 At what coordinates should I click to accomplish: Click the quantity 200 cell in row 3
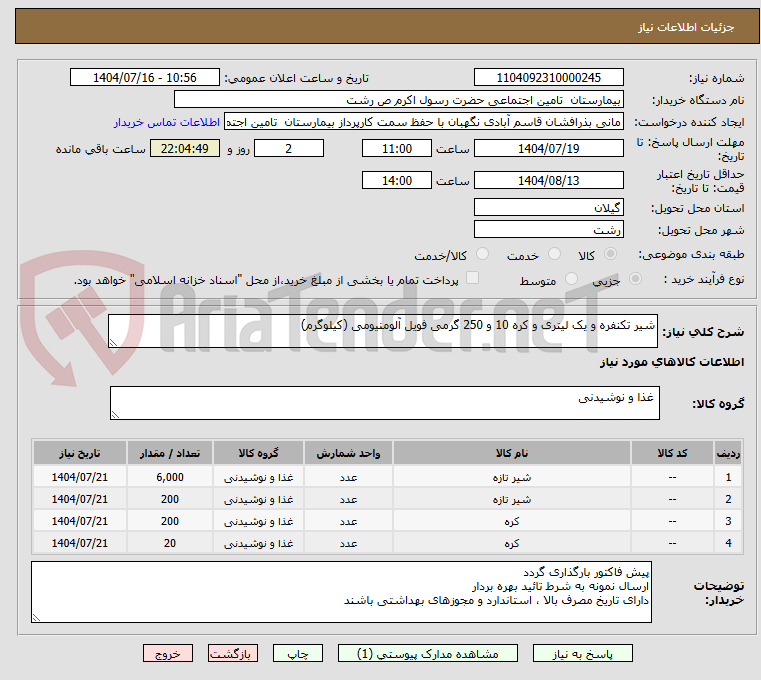pos(170,521)
